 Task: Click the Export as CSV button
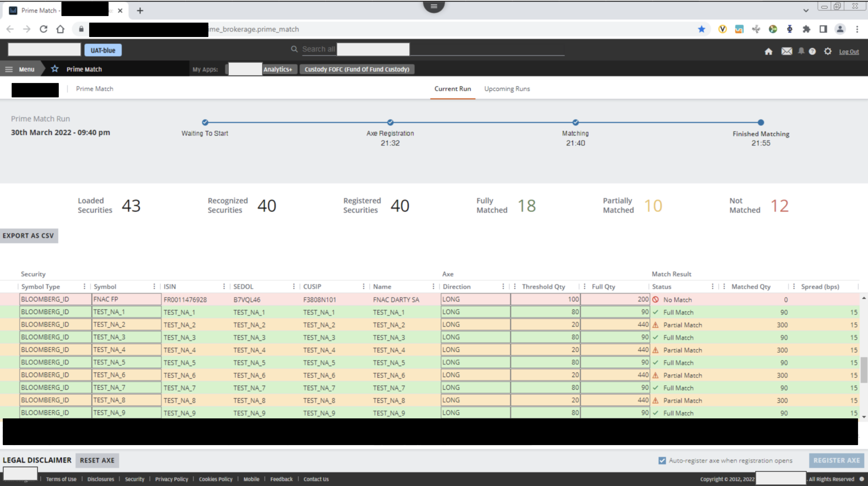click(29, 235)
